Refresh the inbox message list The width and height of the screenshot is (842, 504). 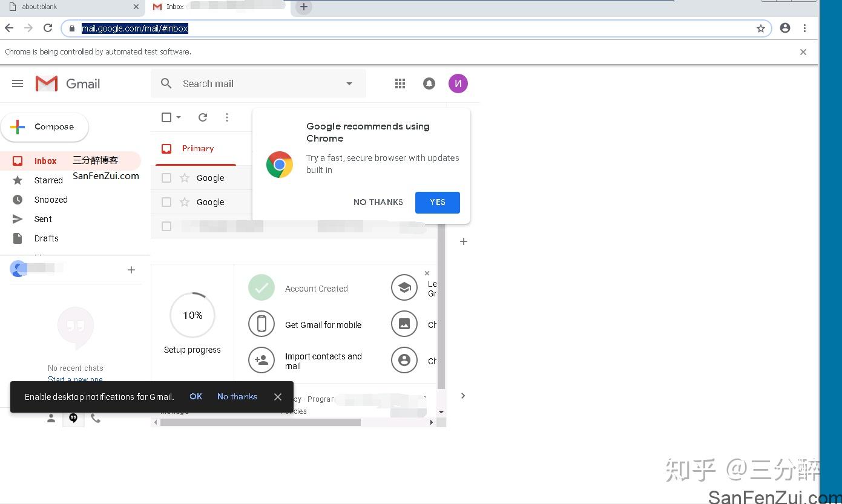pyautogui.click(x=203, y=117)
